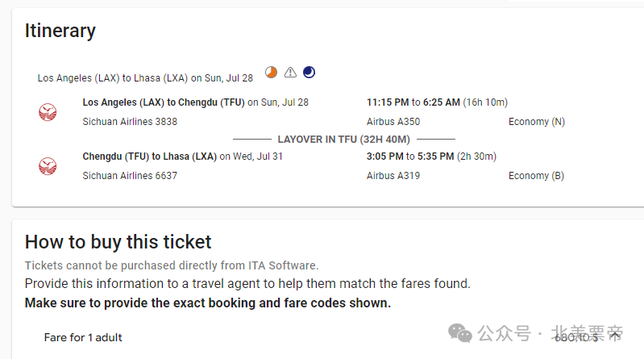Click the Economy (B) booking class
644x359 pixels.
[536, 176]
